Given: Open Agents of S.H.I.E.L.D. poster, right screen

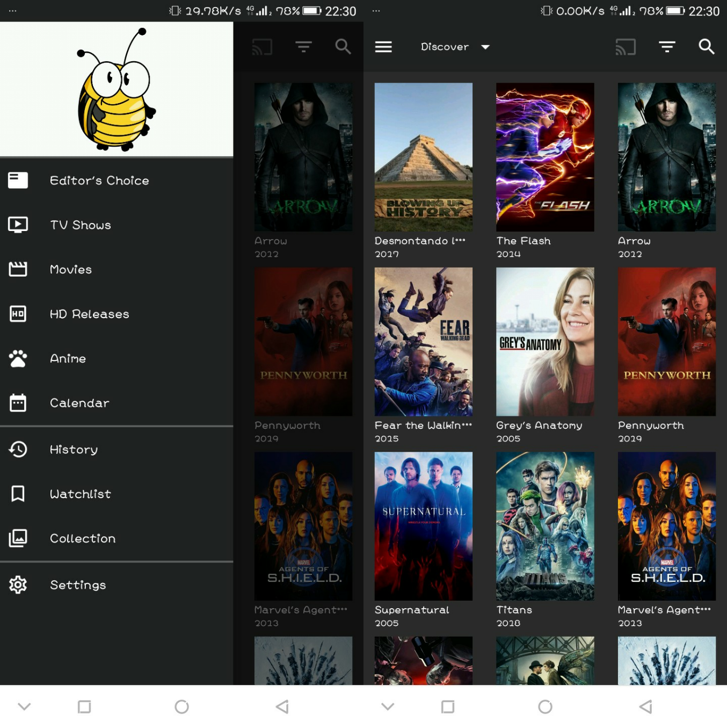Looking at the screenshot, I should tap(667, 526).
